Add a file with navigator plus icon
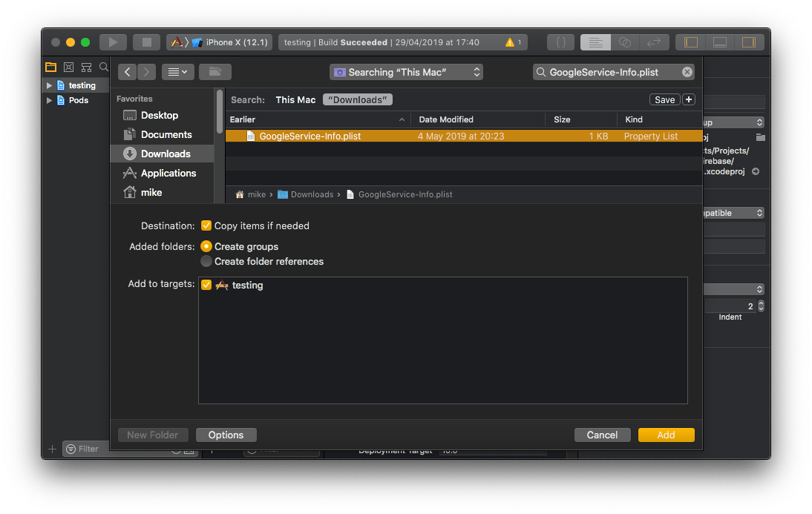The image size is (812, 514). point(52,449)
